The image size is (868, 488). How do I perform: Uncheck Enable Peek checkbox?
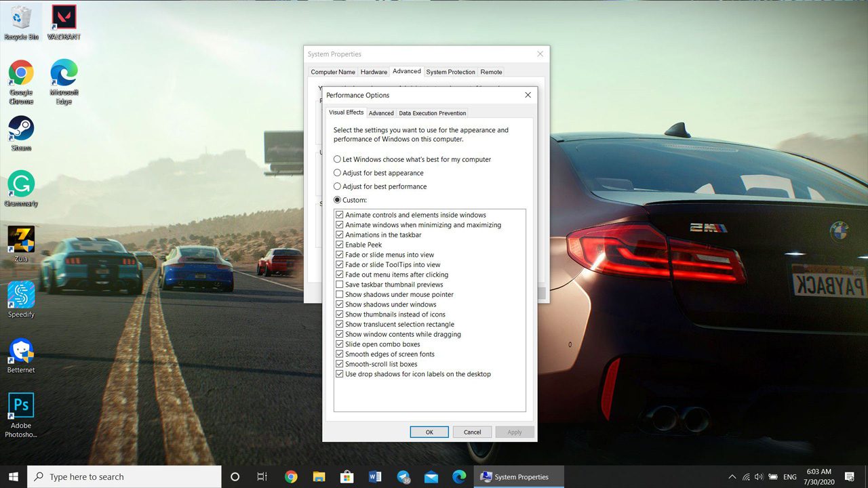[x=340, y=245]
